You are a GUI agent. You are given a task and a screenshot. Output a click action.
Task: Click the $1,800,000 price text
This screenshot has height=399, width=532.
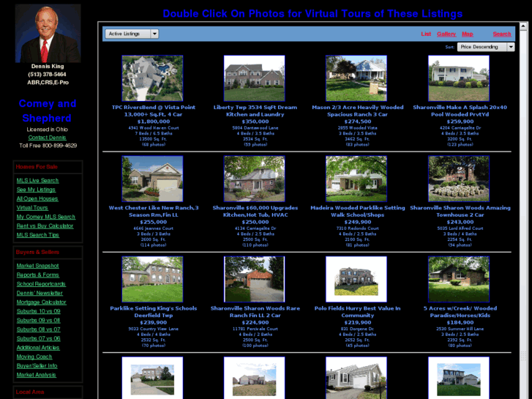pyautogui.click(x=154, y=122)
